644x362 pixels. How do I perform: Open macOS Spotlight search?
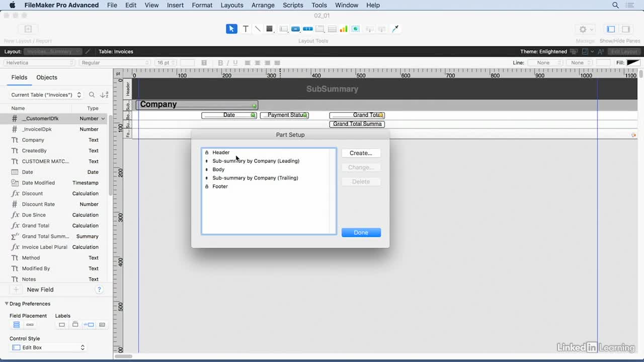click(x=615, y=5)
